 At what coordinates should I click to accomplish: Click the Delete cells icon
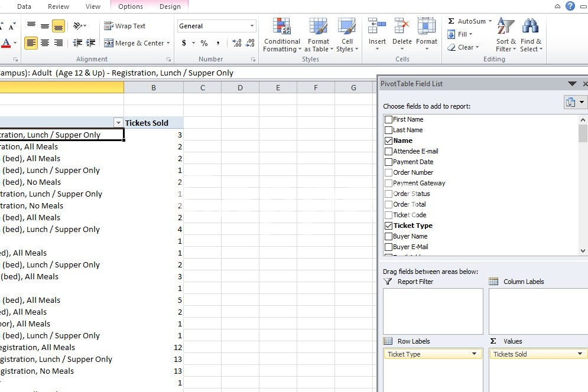[402, 27]
